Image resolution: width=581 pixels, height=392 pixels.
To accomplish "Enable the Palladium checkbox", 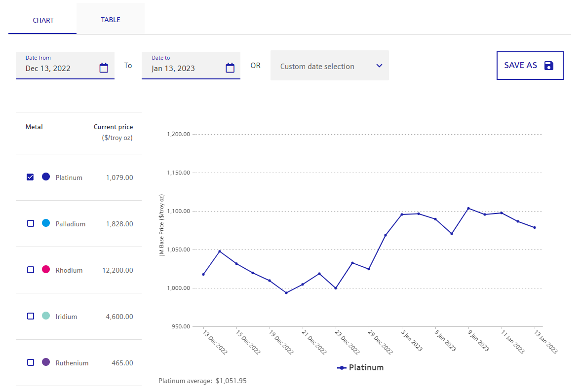I will pos(30,223).
